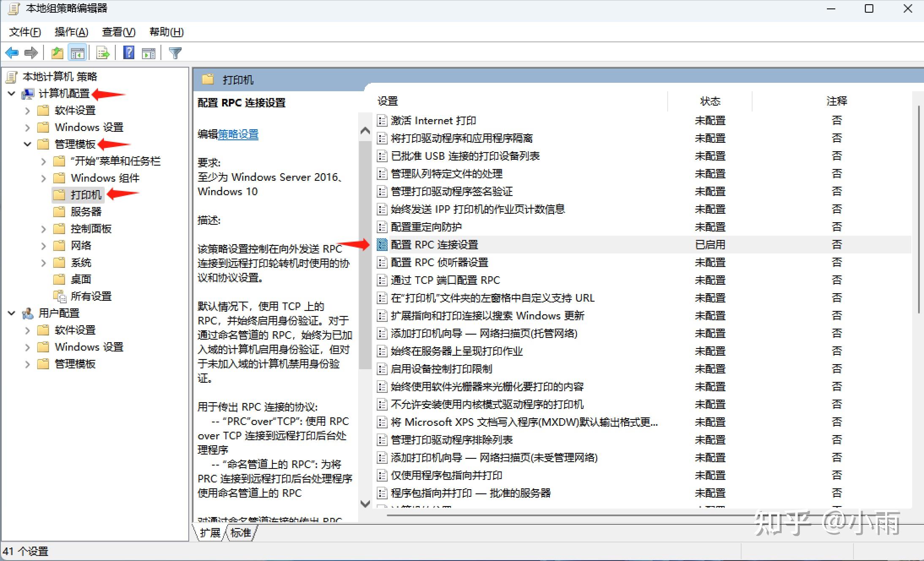Go forward with the gray right arrow

point(31,53)
